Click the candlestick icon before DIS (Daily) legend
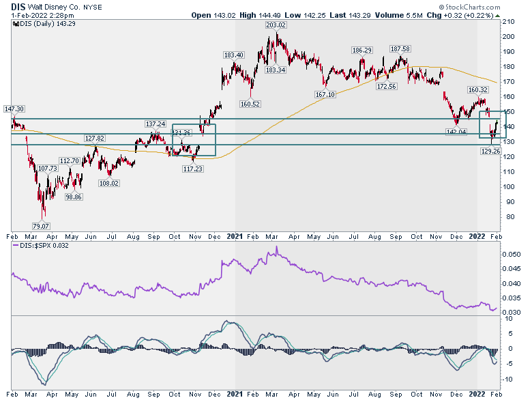The width and height of the screenshot is (532, 400). coord(16,24)
